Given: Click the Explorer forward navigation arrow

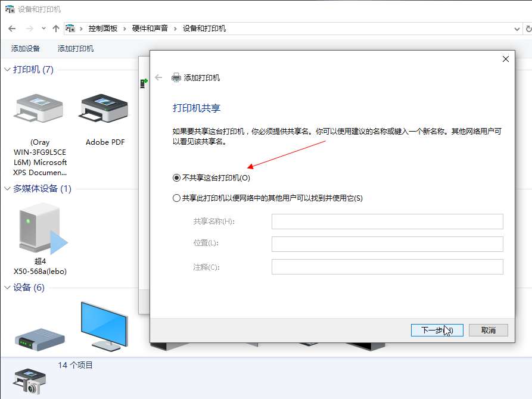Looking at the screenshot, I should pos(30,29).
